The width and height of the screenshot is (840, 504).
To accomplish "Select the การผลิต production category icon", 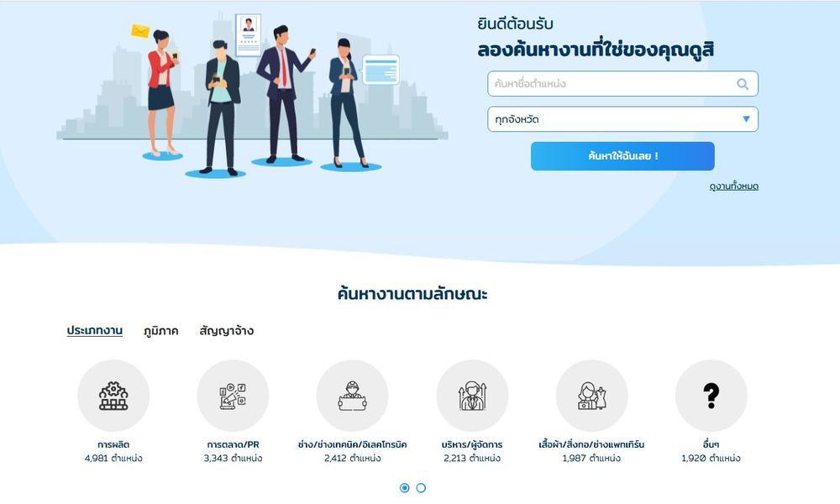I will point(113,396).
